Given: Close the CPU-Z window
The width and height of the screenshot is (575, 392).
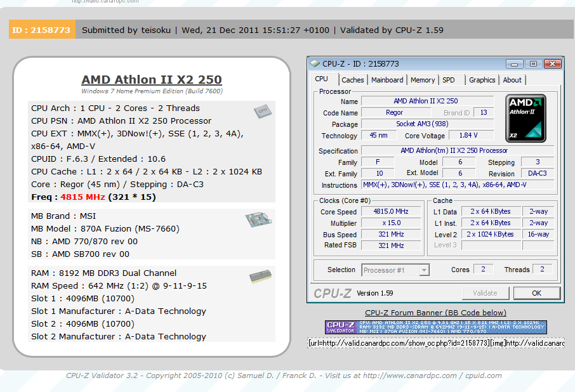Looking at the screenshot, I should 553,64.
